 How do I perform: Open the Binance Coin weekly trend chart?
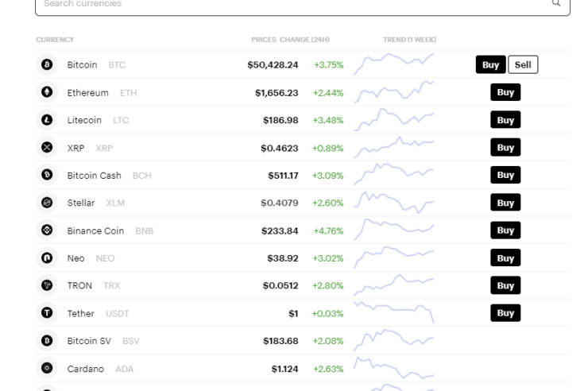click(394, 230)
